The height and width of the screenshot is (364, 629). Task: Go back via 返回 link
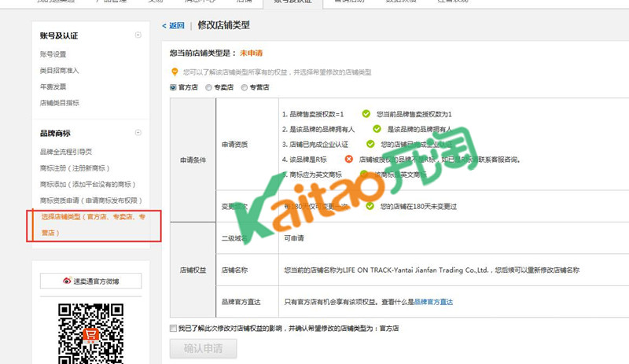[x=173, y=26]
